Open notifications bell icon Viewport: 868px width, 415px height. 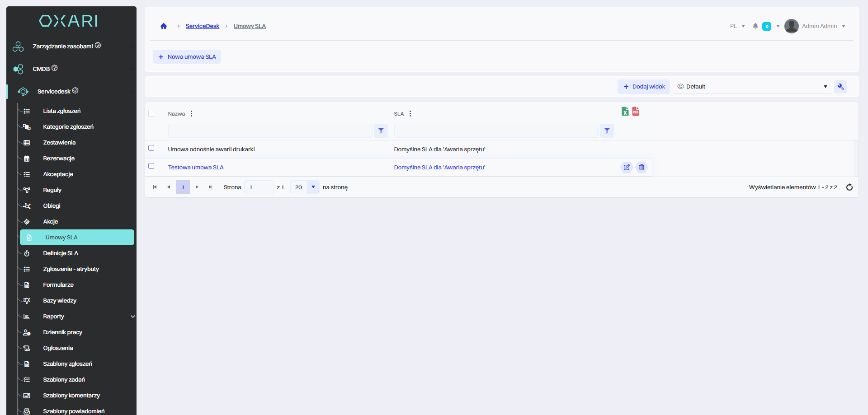tap(755, 26)
